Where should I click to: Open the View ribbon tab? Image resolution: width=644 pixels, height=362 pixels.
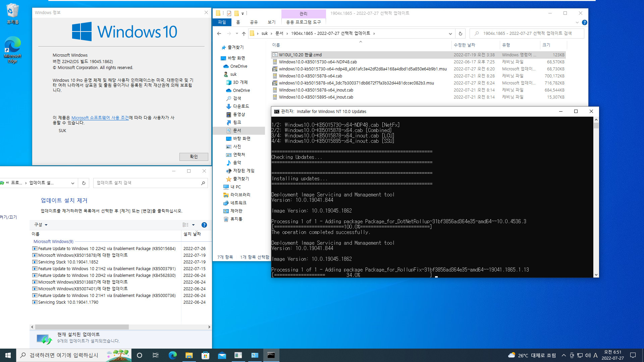pos(272,22)
